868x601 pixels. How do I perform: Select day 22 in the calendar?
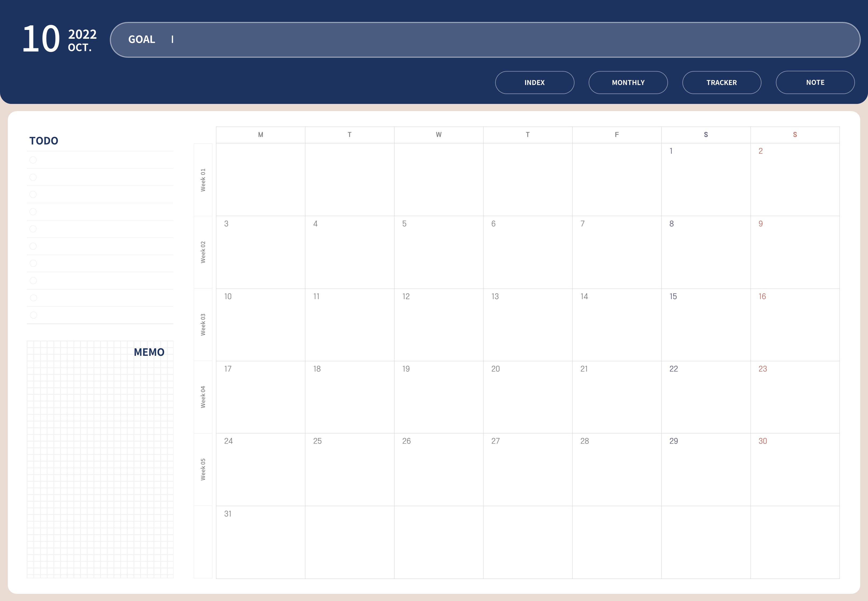point(706,397)
